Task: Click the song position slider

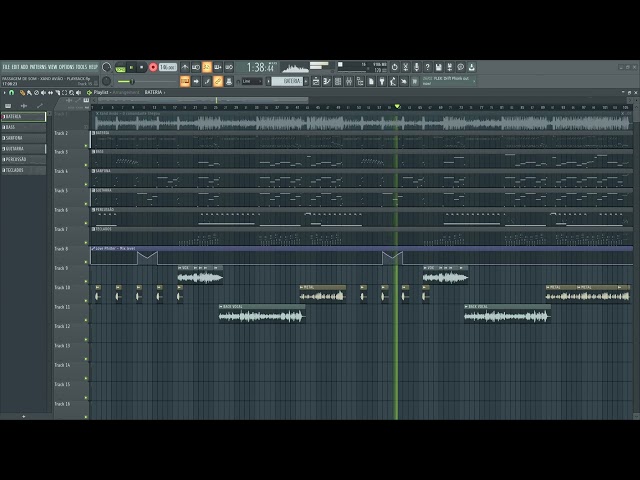Action: click(146, 82)
